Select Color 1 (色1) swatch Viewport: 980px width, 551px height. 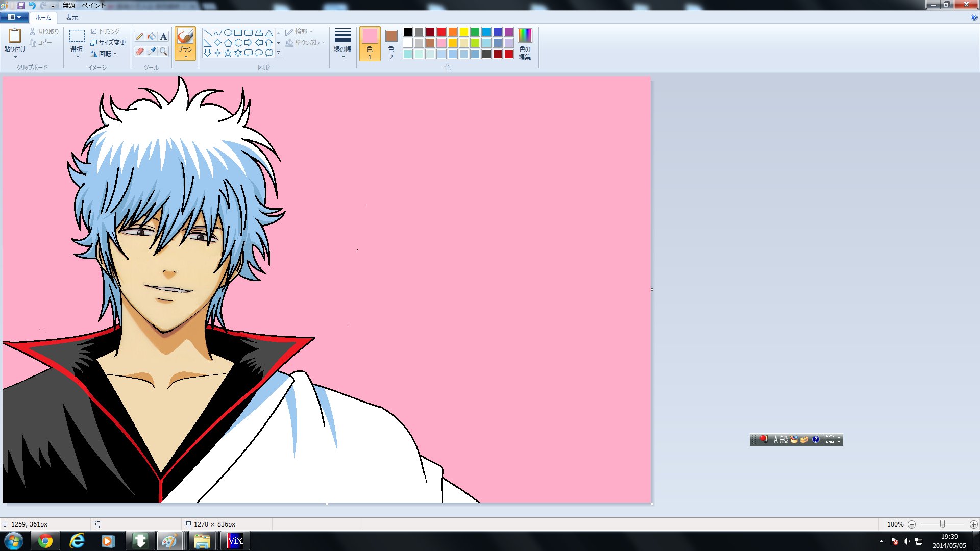tap(370, 44)
